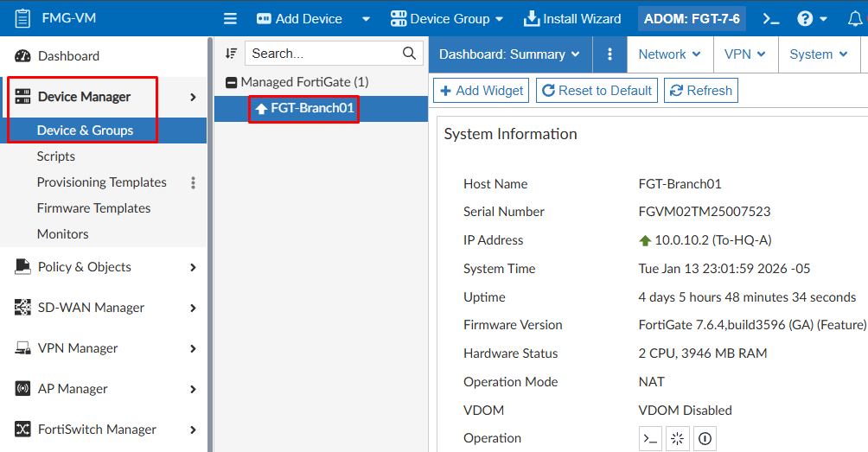Expand the Policy & Objects chevron
Image resolution: width=868 pixels, height=452 pixels.
point(193,267)
